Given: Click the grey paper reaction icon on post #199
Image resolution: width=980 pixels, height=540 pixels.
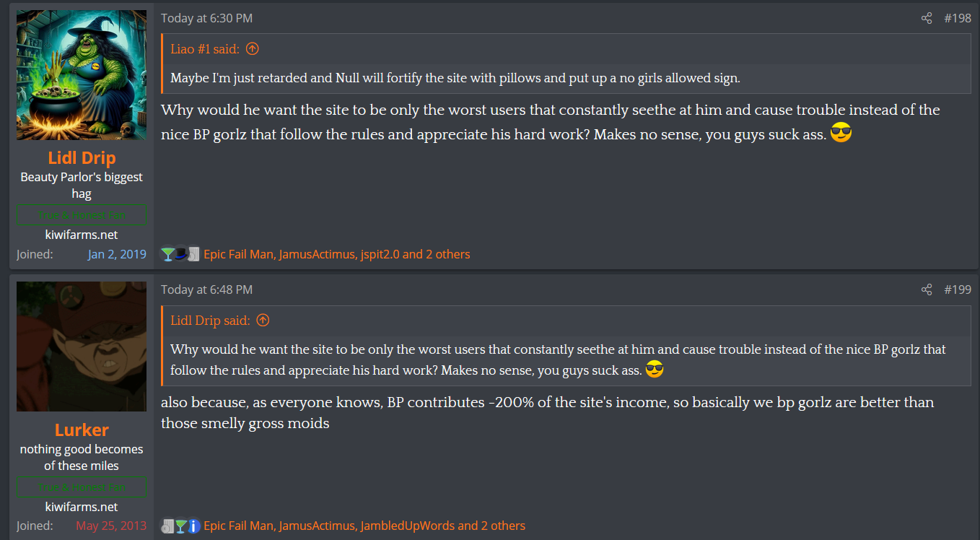Looking at the screenshot, I should pyautogui.click(x=167, y=526).
